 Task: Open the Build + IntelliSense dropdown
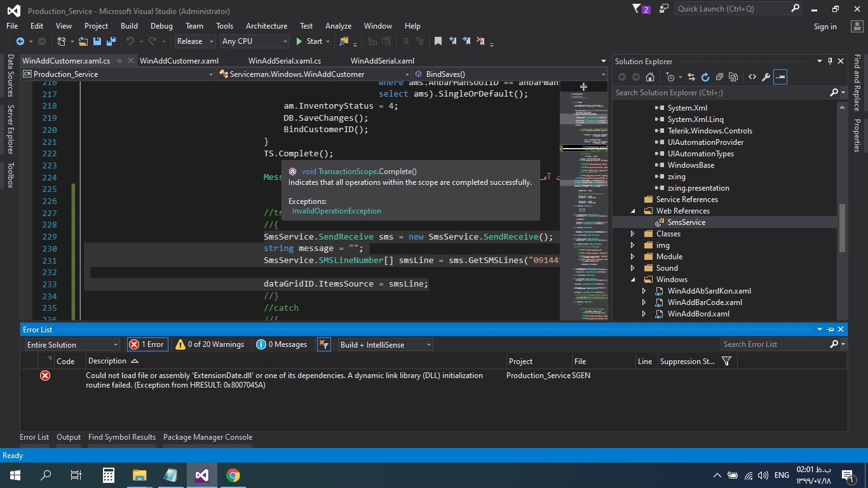pos(386,344)
